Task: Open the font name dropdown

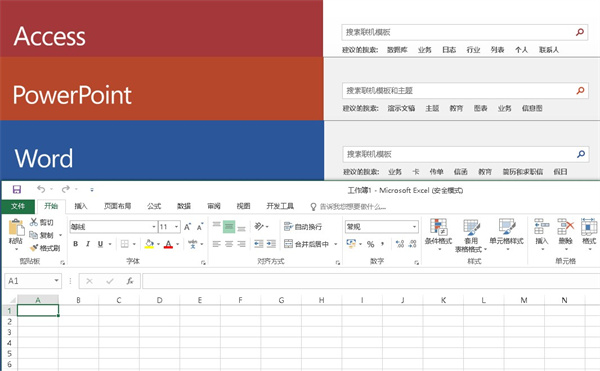Action: [153, 227]
